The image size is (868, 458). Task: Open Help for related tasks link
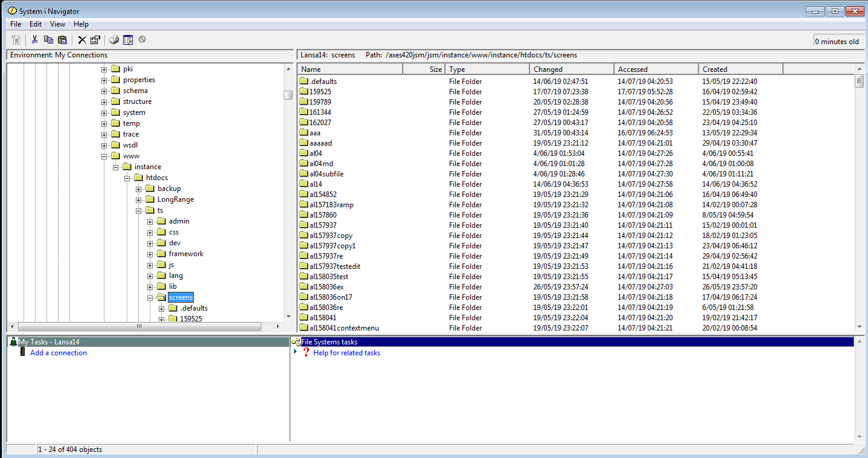346,353
